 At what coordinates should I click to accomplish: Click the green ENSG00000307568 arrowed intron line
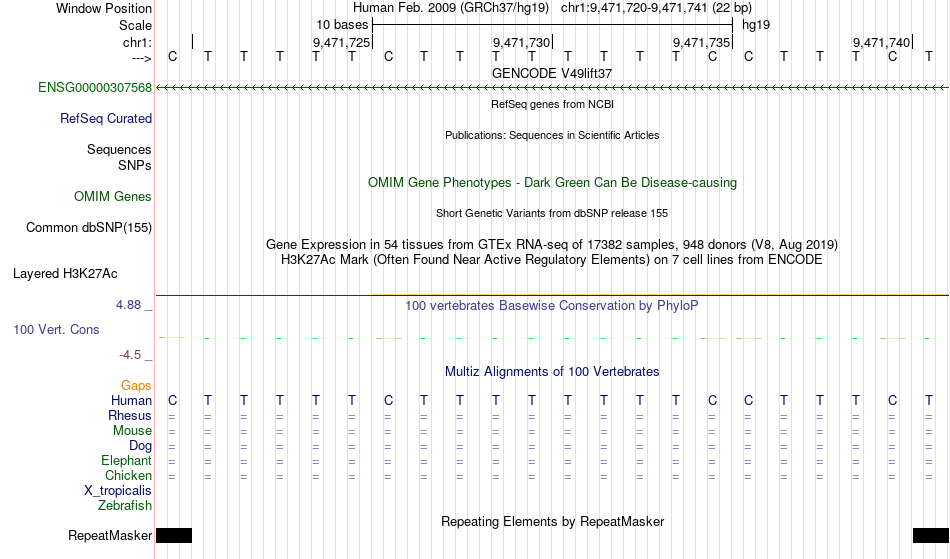[x=552, y=88]
